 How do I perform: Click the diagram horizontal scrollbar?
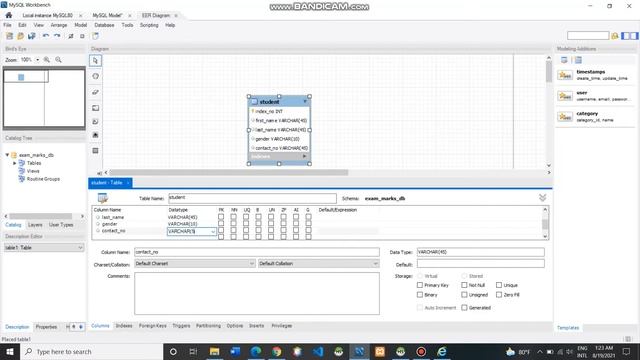(229, 172)
